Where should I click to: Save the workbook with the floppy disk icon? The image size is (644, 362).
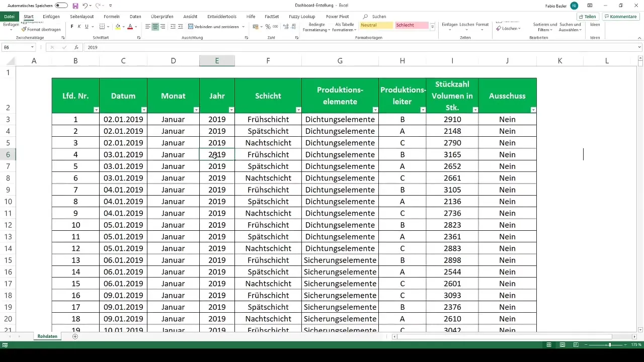(x=75, y=6)
